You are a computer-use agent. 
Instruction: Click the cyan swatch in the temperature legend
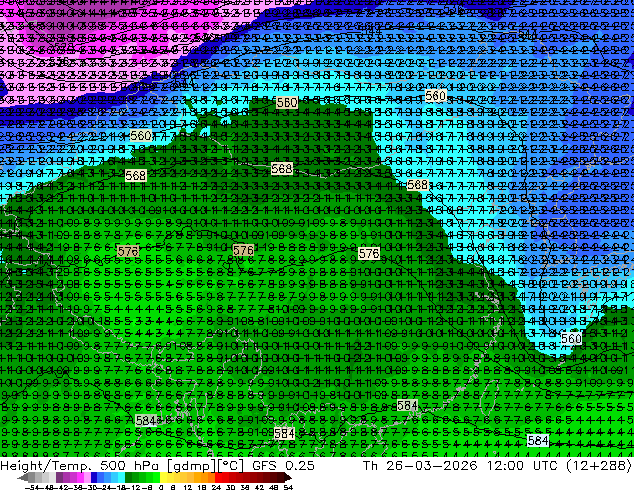click(x=121, y=477)
